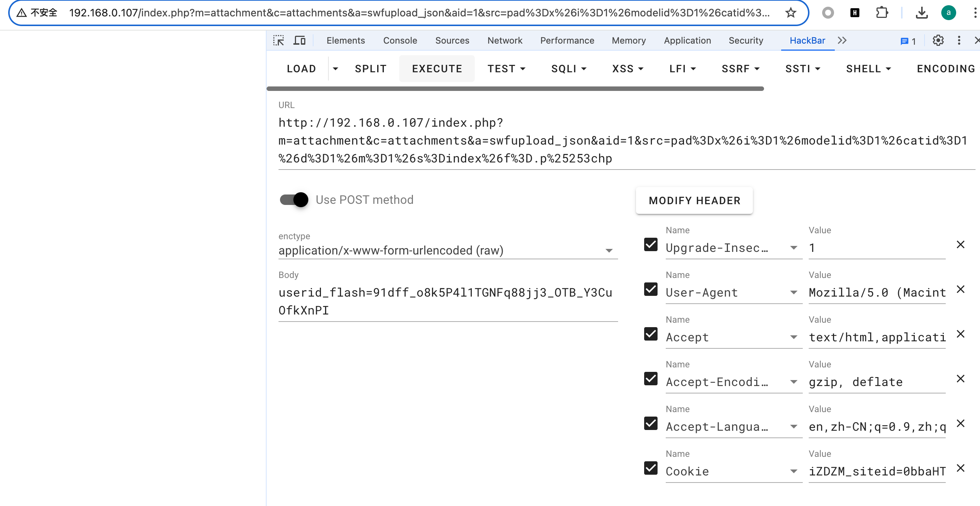Toggle the device toolbar icon
The width and height of the screenshot is (980, 506).
(300, 40)
